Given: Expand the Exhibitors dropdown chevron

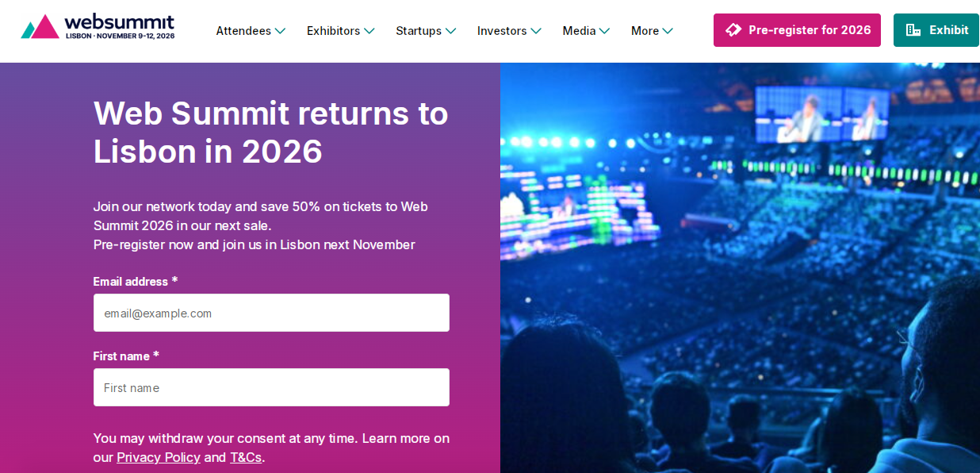Looking at the screenshot, I should coord(369,31).
